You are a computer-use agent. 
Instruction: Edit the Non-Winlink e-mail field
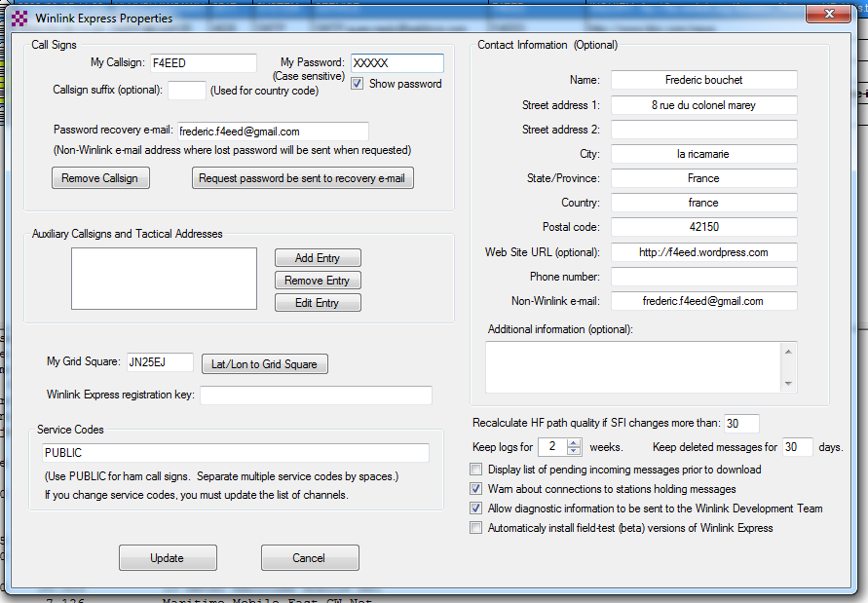tap(704, 301)
